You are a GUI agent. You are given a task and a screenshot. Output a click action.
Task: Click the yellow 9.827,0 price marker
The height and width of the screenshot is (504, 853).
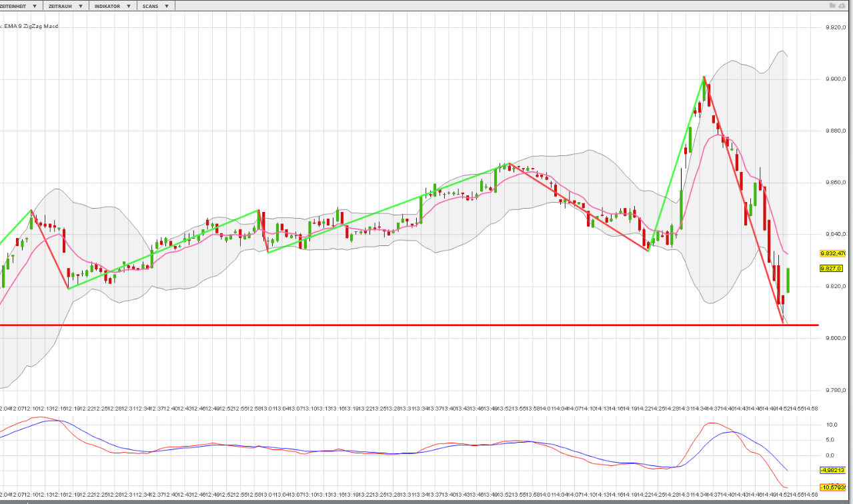click(831, 267)
